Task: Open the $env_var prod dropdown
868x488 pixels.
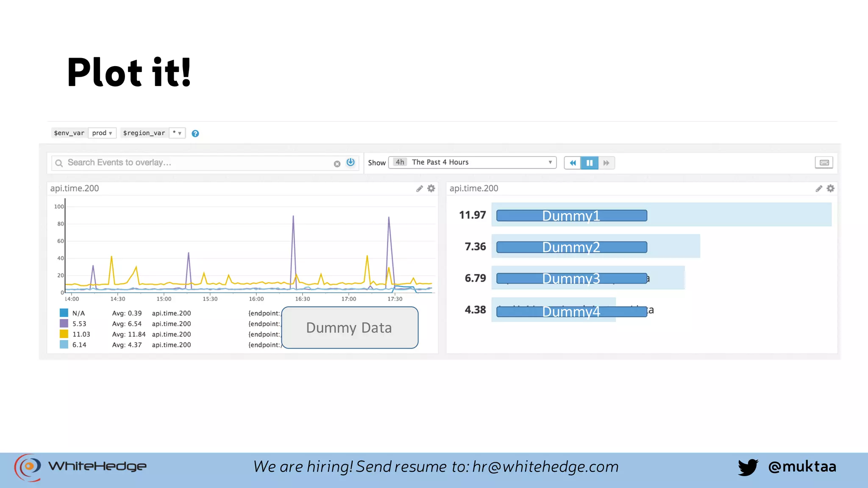Action: coord(102,133)
